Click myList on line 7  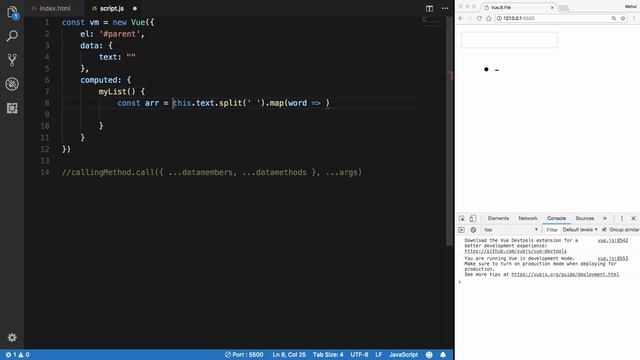pos(112,91)
